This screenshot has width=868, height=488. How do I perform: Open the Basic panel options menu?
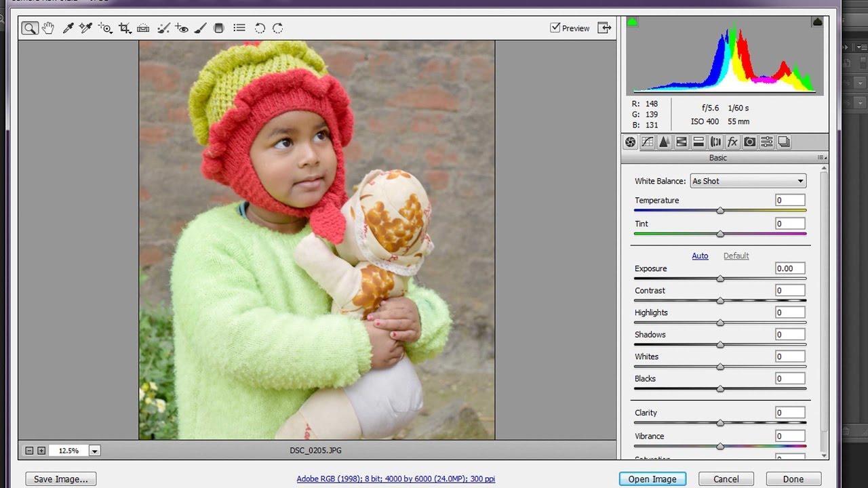tap(823, 158)
